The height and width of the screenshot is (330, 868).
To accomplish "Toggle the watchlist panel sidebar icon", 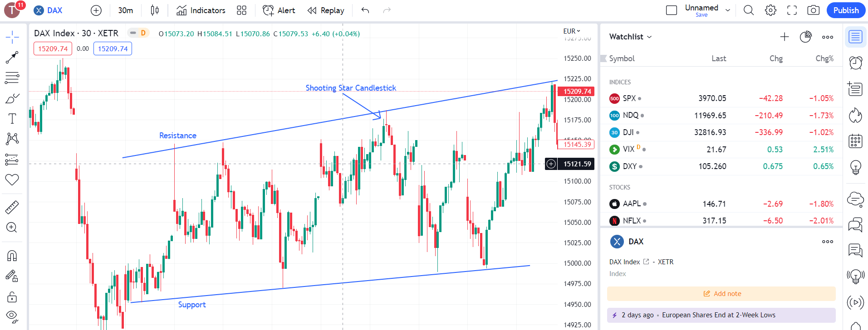I will [x=856, y=37].
